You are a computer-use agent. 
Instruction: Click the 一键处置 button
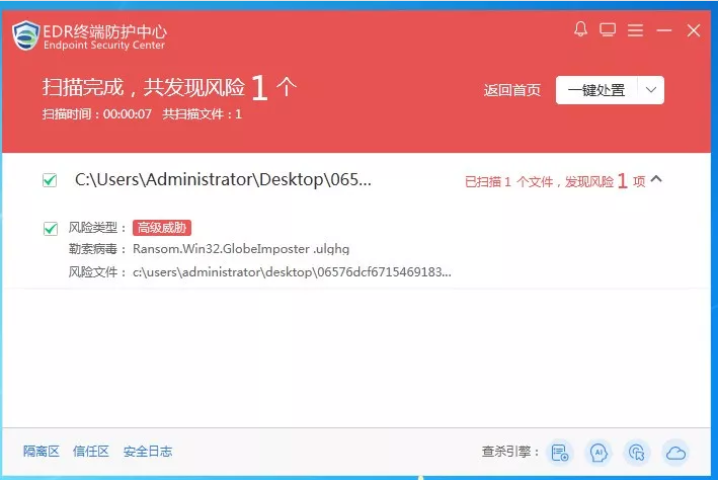[x=597, y=90]
